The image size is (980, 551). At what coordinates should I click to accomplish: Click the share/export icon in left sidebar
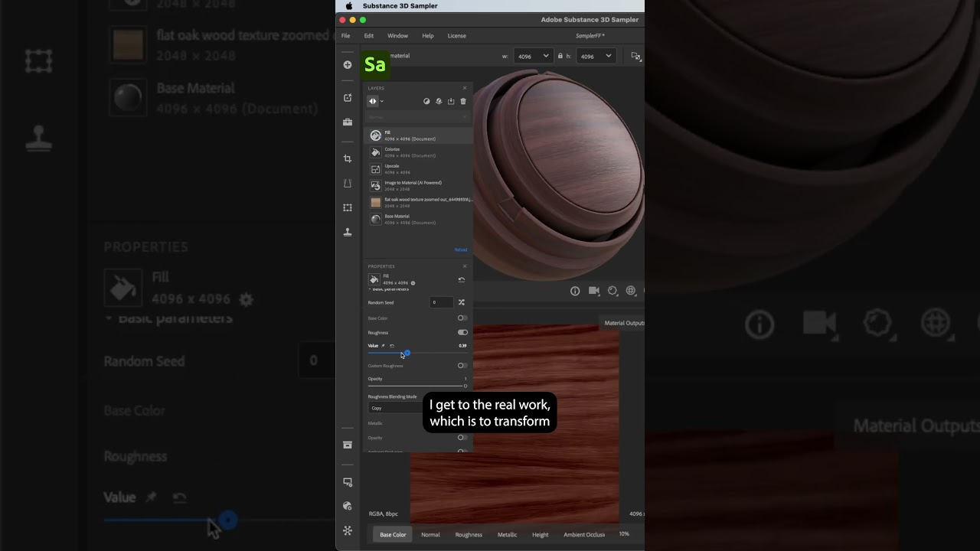pos(348,98)
